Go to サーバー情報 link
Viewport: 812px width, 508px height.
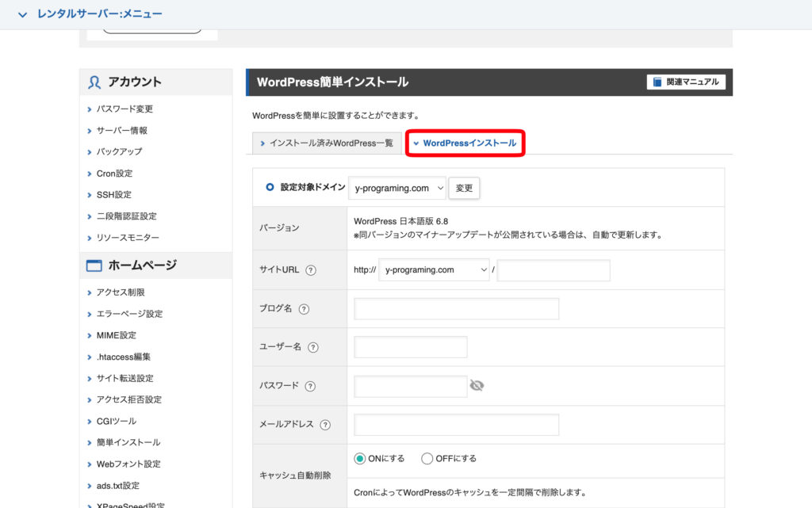click(x=122, y=130)
